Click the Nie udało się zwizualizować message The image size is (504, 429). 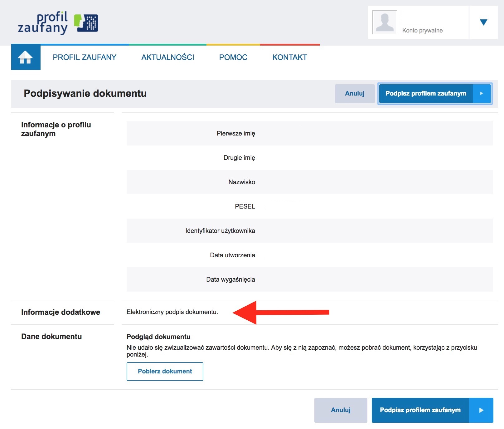pyautogui.click(x=302, y=351)
